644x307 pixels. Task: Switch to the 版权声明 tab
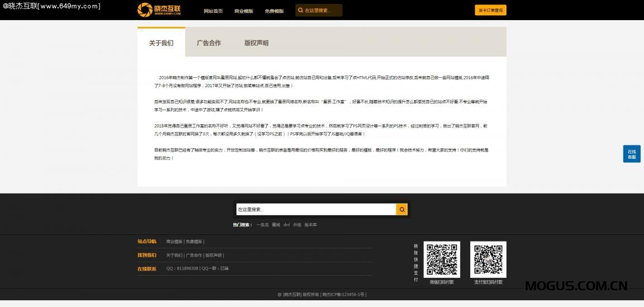click(x=256, y=43)
